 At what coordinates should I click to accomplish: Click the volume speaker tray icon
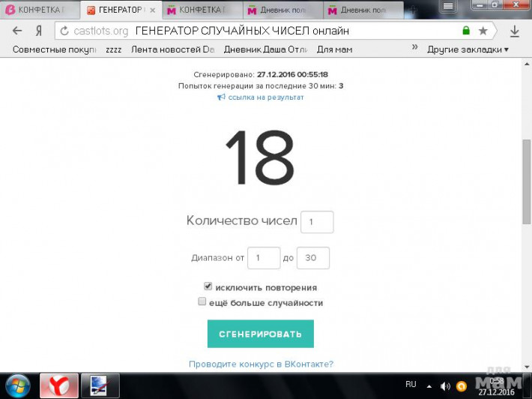pyautogui.click(x=446, y=385)
